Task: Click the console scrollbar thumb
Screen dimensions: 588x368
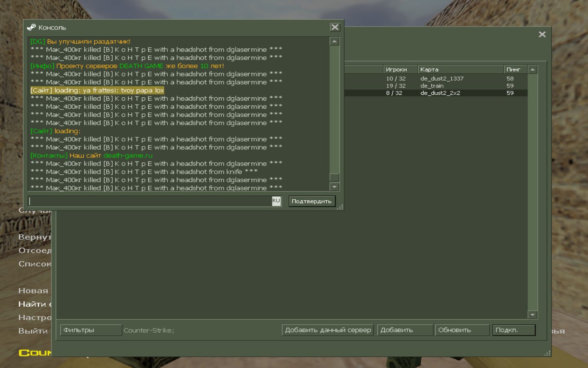Action: [x=334, y=177]
